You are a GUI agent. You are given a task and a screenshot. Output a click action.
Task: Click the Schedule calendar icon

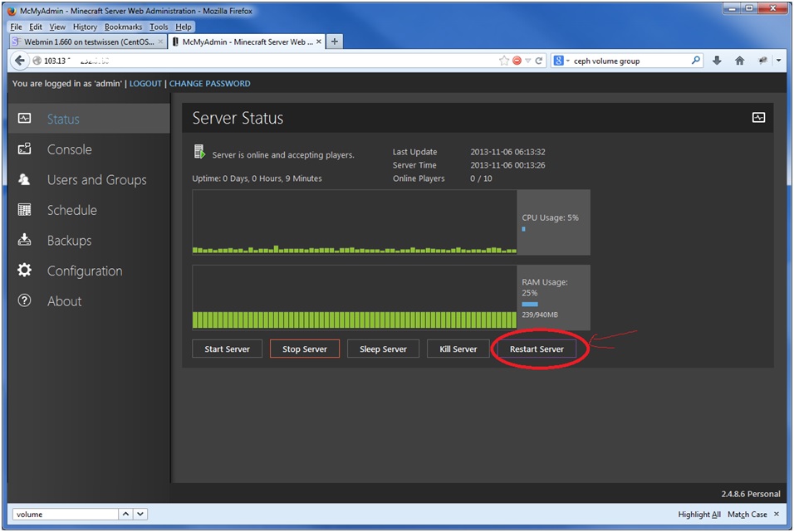click(x=24, y=209)
